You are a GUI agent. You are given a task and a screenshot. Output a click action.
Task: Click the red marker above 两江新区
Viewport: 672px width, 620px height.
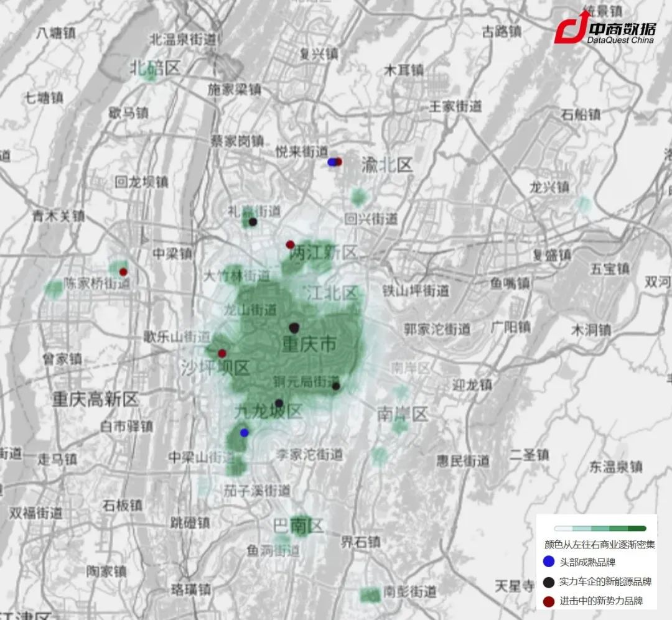pos(290,244)
